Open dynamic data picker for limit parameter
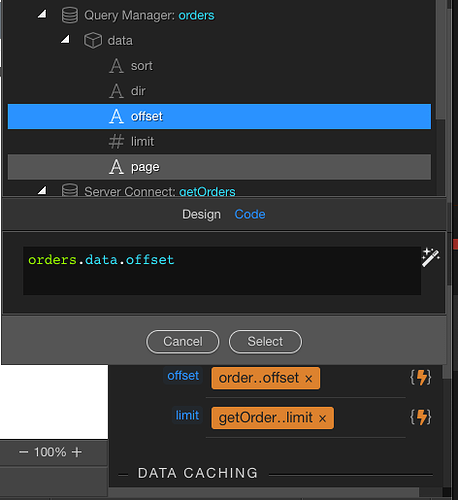The image size is (458, 500). coord(421,417)
